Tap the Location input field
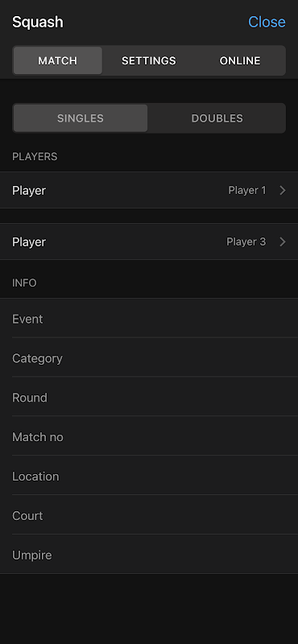This screenshot has height=644, width=298. coord(149,477)
